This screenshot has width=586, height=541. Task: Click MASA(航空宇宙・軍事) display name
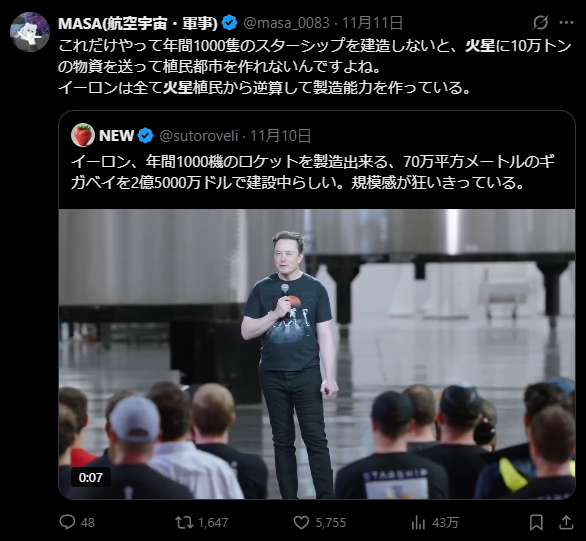coord(138,24)
